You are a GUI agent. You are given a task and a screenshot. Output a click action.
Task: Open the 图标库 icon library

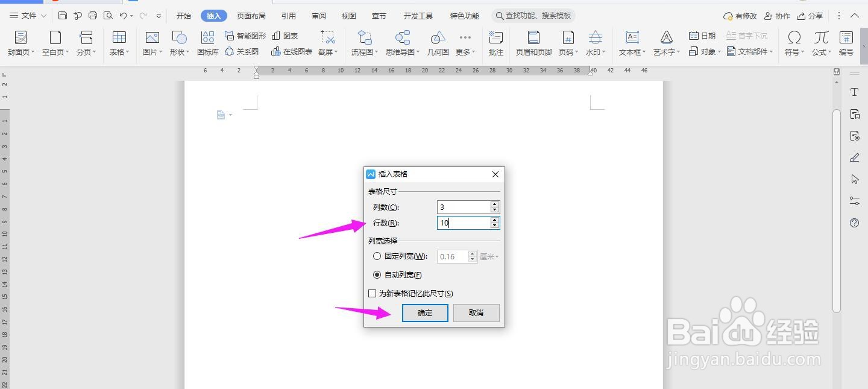(x=208, y=43)
